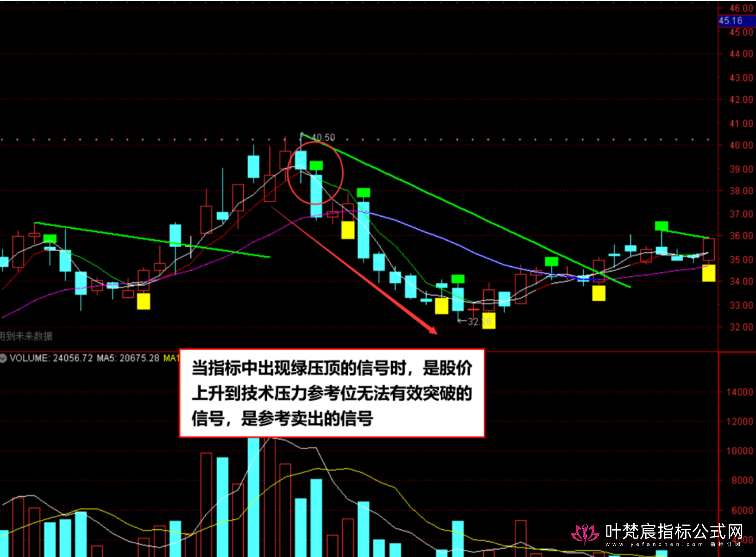Click the 14000 volume axis label

pos(739,392)
